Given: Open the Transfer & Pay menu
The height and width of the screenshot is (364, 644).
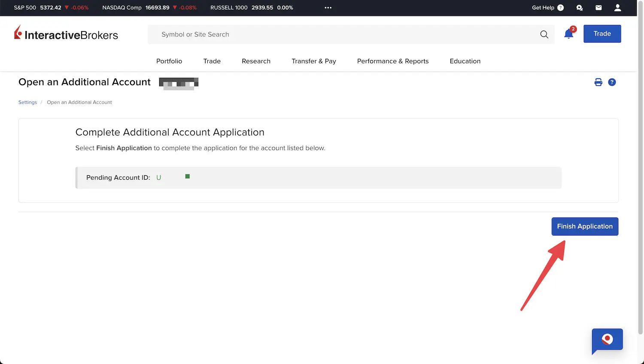Looking at the screenshot, I should [x=314, y=61].
